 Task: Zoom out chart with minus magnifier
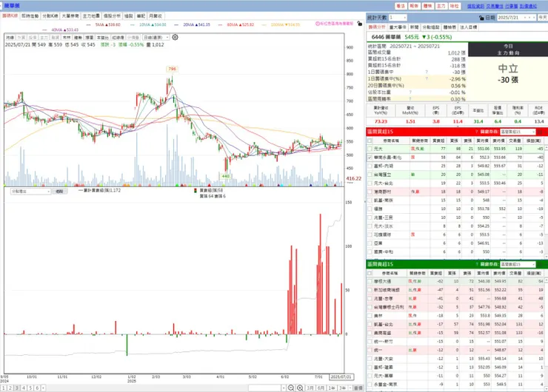pos(291,388)
